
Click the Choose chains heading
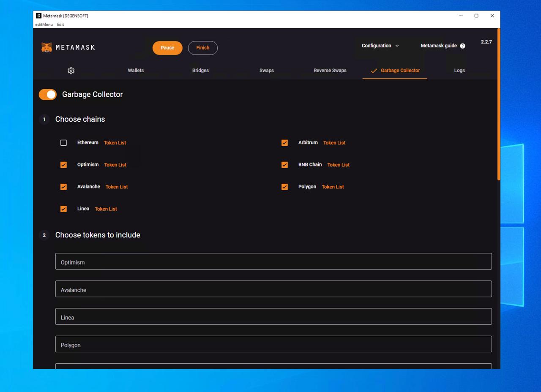(x=80, y=119)
